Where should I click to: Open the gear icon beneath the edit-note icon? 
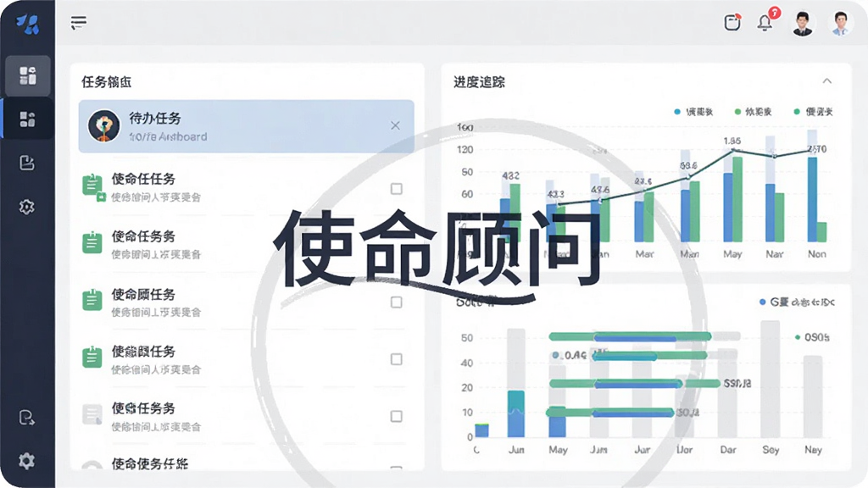(27, 207)
